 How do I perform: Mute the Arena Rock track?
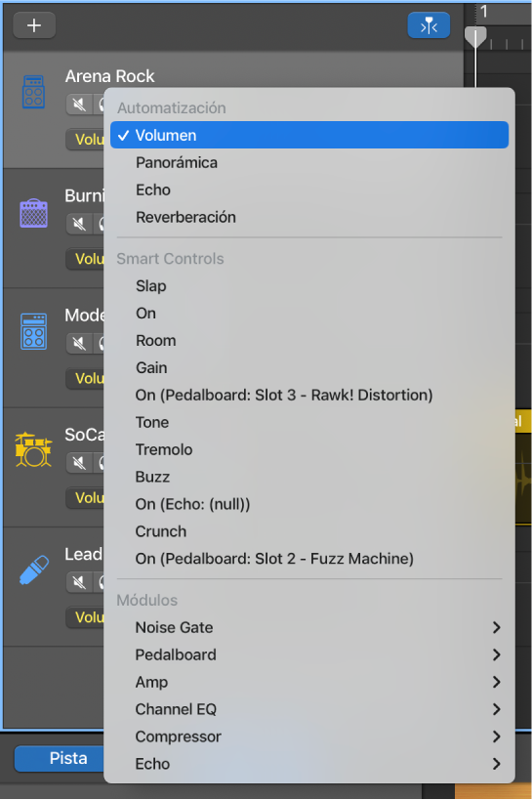[x=78, y=105]
